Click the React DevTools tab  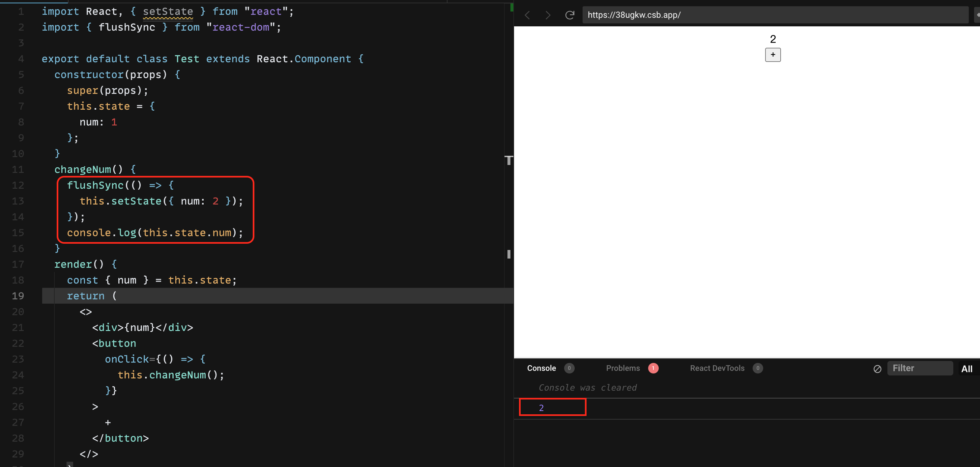[716, 368]
